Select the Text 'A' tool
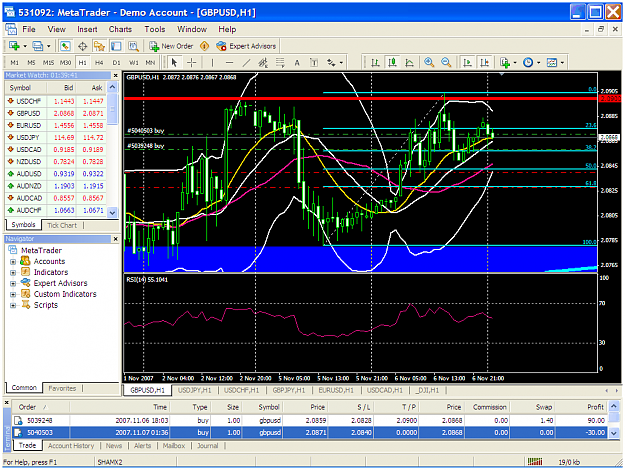625x470 pixels. (x=297, y=63)
